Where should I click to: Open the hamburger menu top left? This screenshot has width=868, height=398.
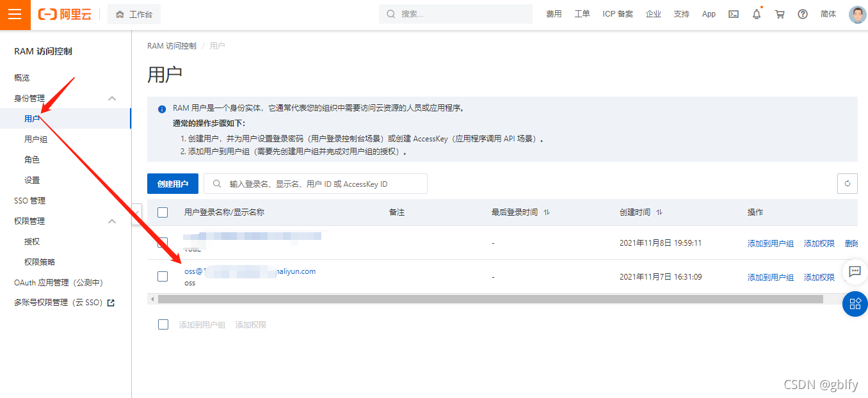[15, 13]
